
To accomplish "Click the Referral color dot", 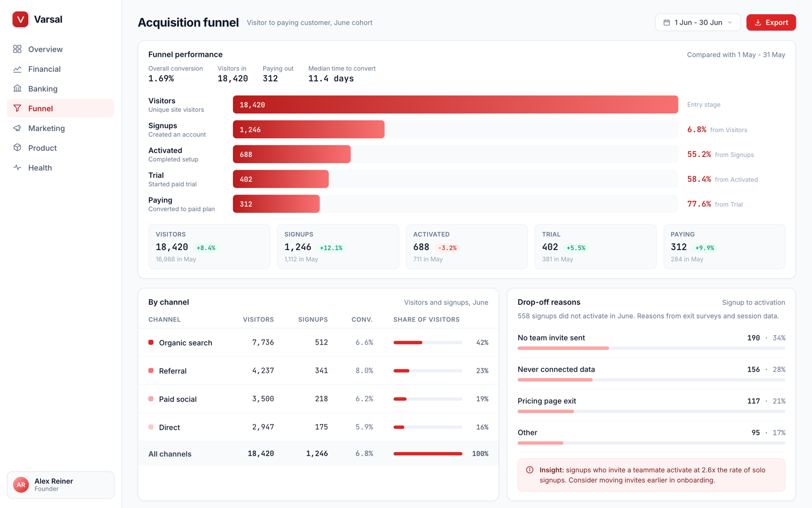I will click(x=151, y=371).
